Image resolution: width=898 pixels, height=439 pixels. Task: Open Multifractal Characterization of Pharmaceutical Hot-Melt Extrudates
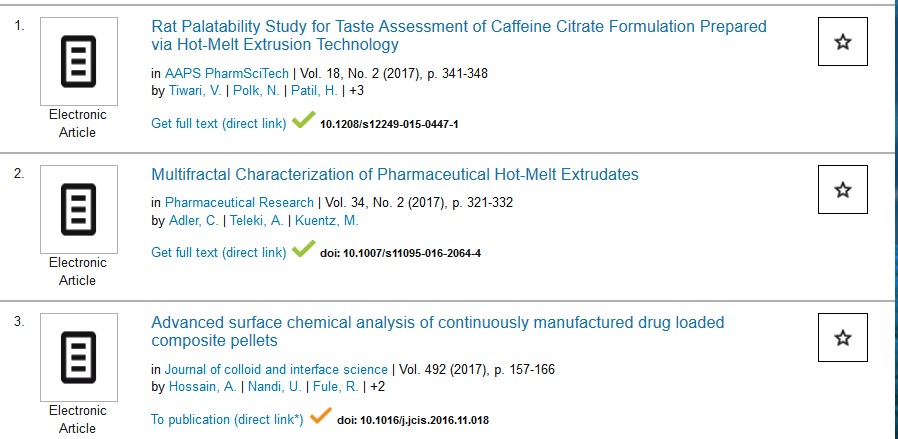click(394, 175)
